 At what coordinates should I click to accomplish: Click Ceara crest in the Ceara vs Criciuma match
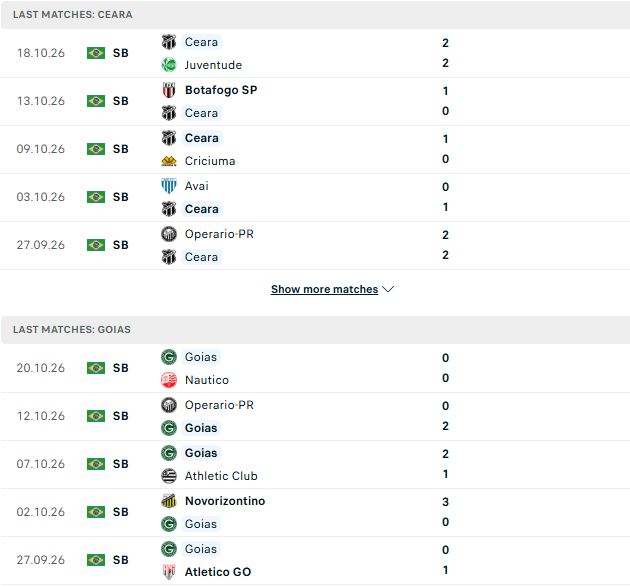click(169, 138)
